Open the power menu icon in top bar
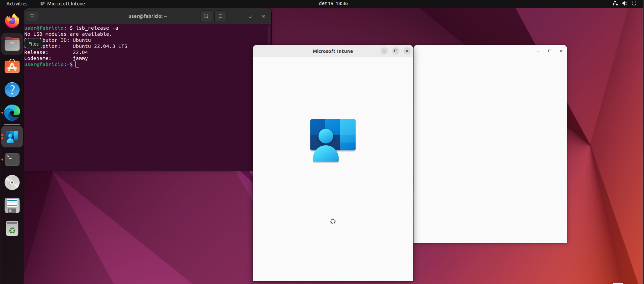 coord(634,3)
